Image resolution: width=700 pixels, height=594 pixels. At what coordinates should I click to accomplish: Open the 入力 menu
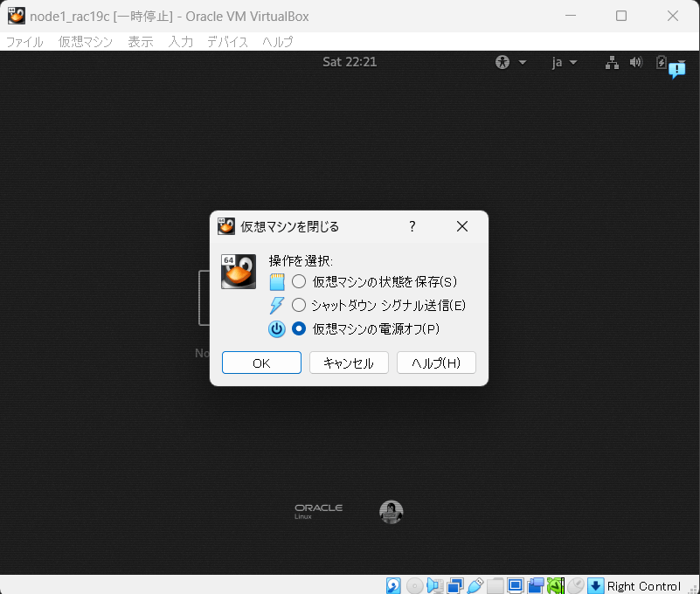181,42
